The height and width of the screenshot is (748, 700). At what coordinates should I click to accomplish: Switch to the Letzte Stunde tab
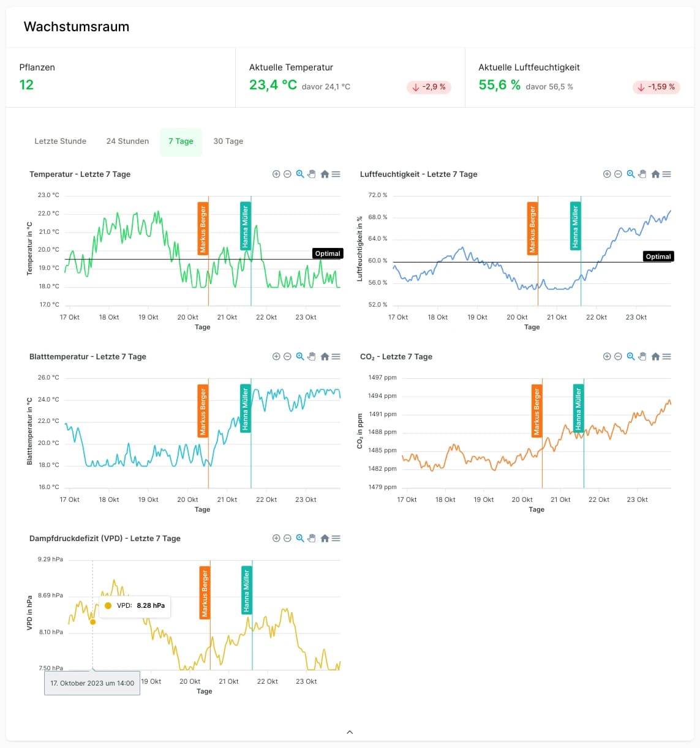[x=60, y=141]
